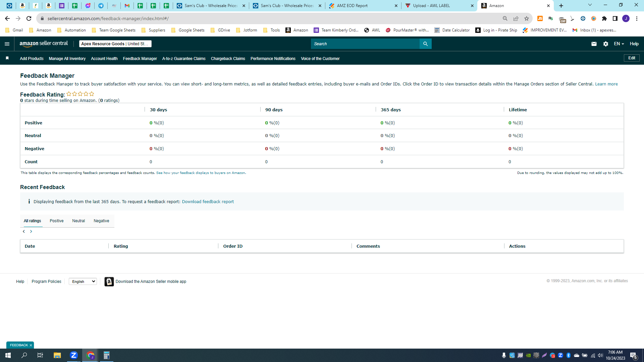Open the Calculator app in taskbar
The image size is (644, 362).
[x=107, y=355]
